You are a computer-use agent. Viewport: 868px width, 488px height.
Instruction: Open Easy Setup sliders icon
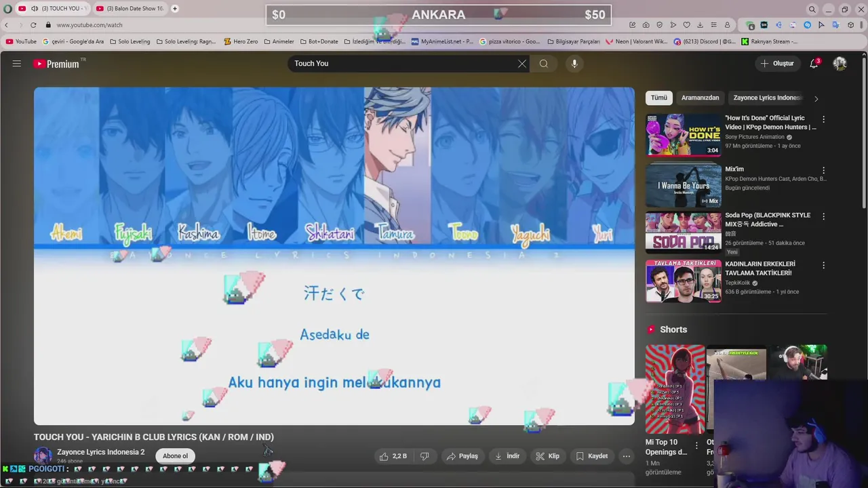coord(713,25)
